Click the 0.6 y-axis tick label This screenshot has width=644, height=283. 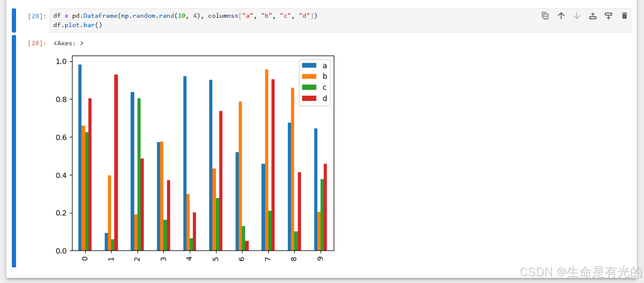click(61, 137)
